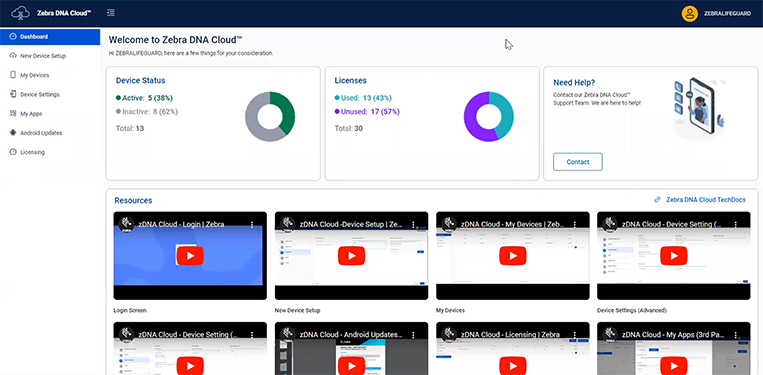Click the New Device Setup cloud icon

point(13,56)
